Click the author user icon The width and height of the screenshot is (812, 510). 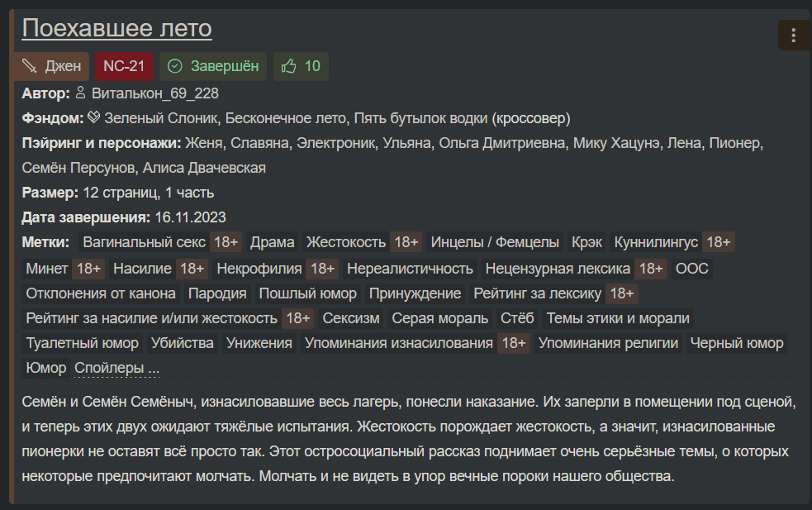80,93
